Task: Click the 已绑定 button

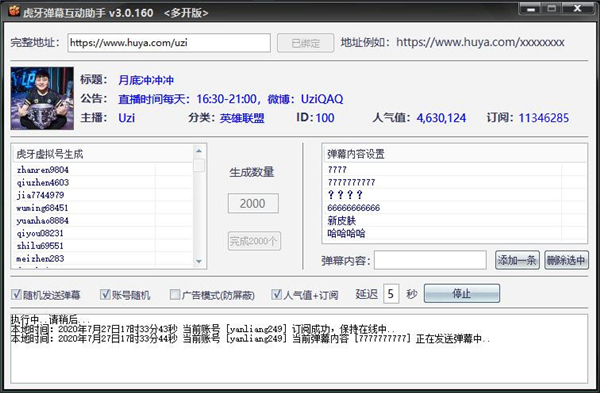Action: point(305,43)
